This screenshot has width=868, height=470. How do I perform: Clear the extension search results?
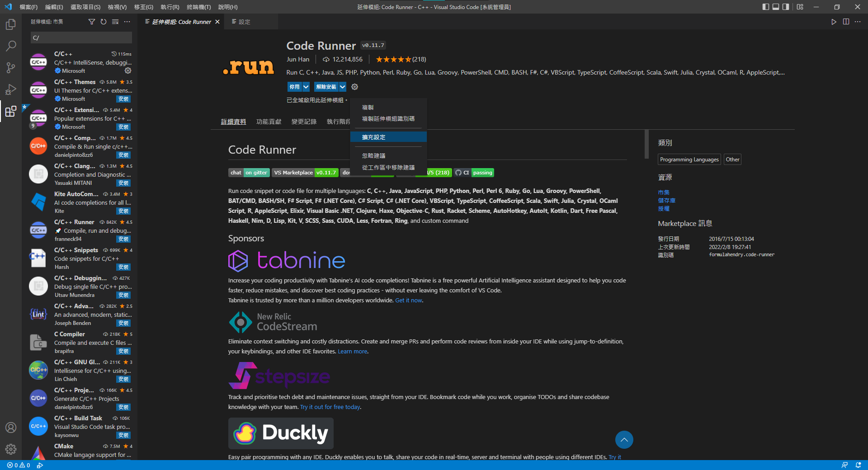(115, 22)
